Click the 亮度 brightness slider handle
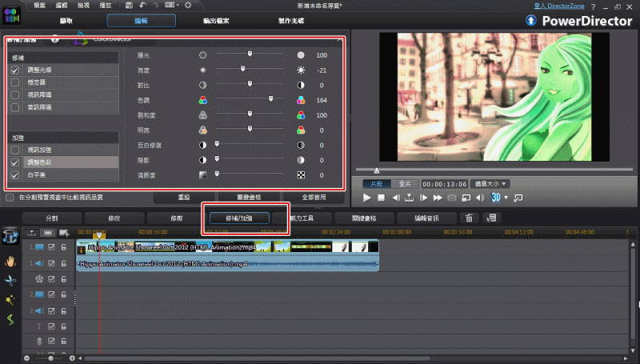 pyautogui.click(x=243, y=69)
